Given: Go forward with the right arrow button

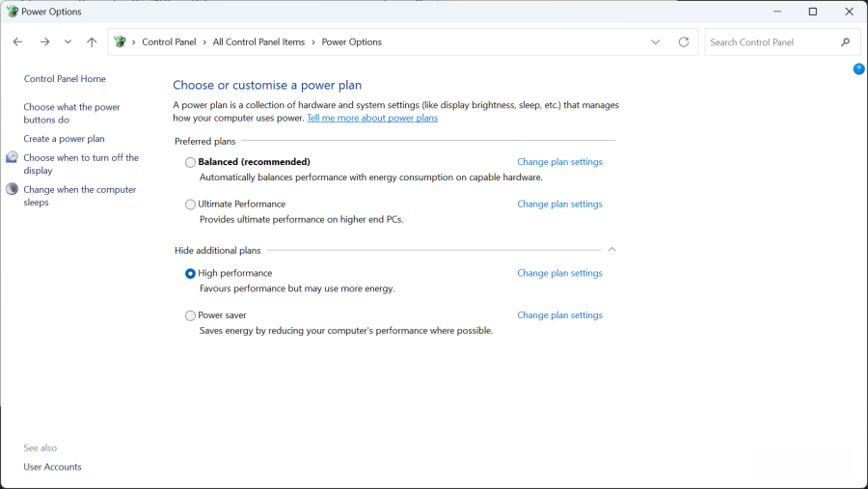Looking at the screenshot, I should tap(44, 42).
